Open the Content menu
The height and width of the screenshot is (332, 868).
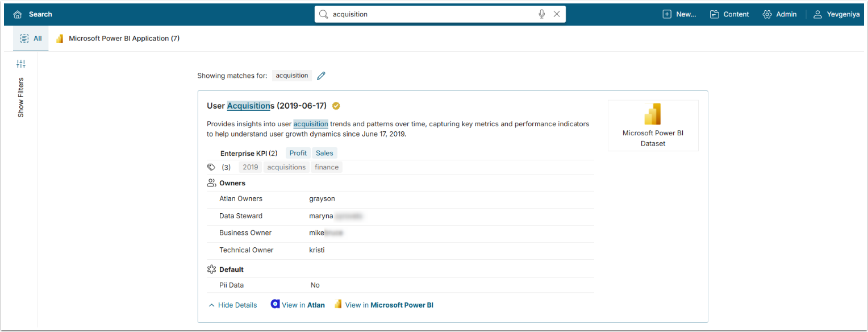(x=729, y=14)
